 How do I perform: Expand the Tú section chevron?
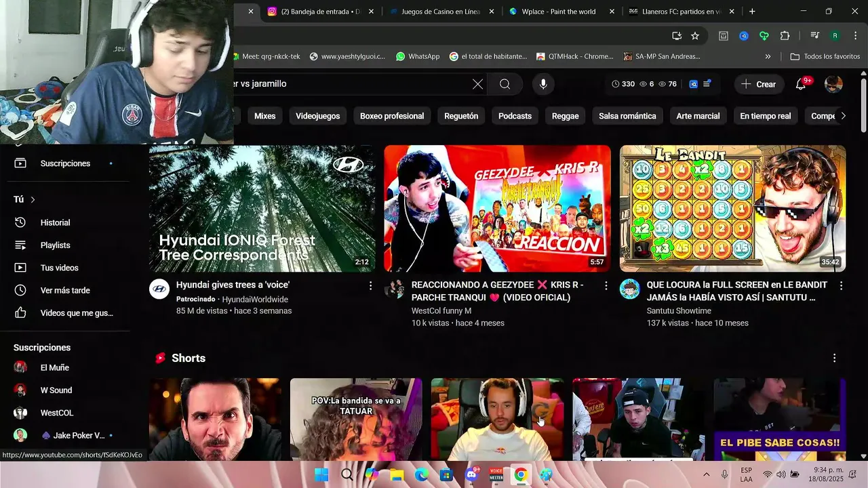pyautogui.click(x=33, y=199)
